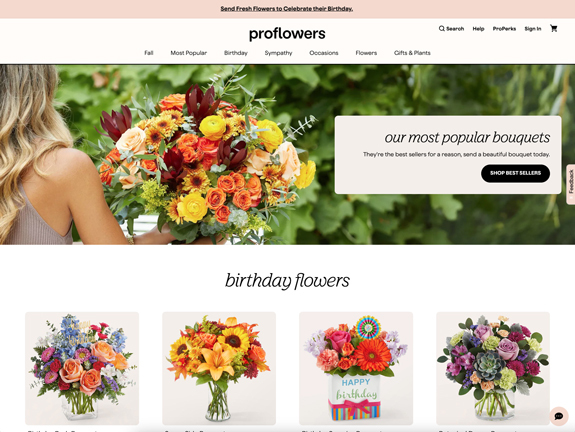
Task: Open the shopping cart icon
Action: (x=553, y=28)
